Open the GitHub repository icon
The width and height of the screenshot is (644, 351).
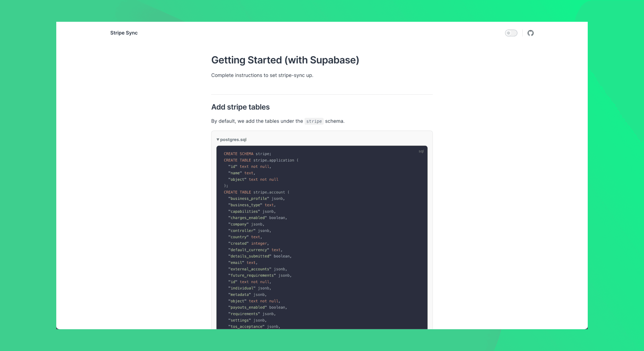[530, 33]
